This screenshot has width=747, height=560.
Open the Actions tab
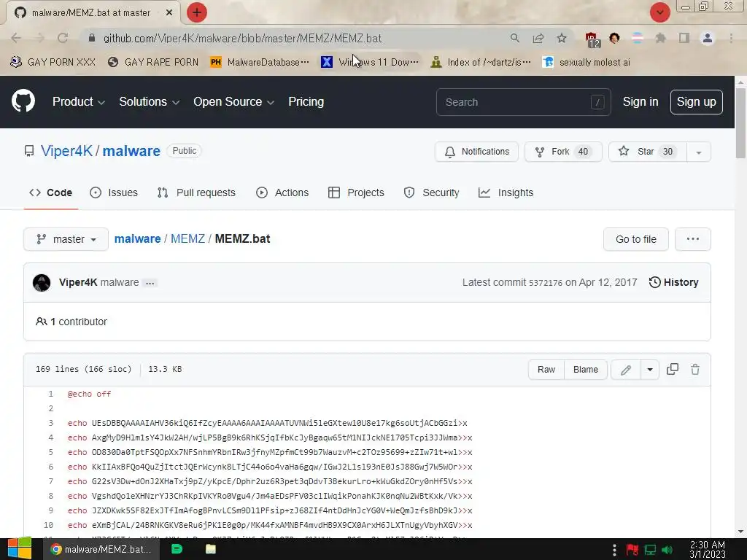(x=282, y=192)
